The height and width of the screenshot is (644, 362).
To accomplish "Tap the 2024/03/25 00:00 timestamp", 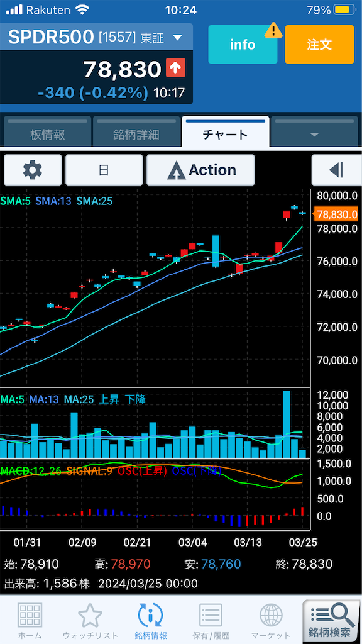I will point(148,583).
